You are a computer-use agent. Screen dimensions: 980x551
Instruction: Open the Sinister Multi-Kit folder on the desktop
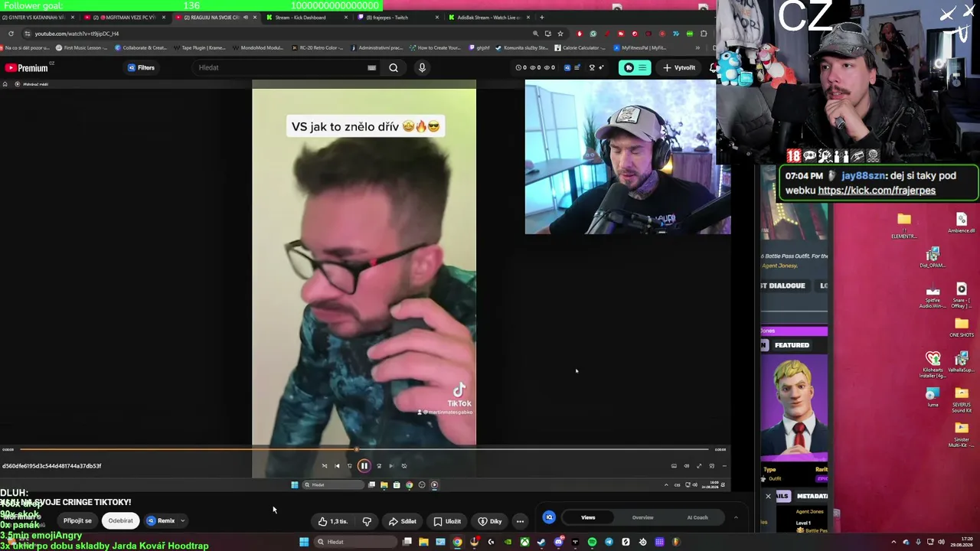(x=962, y=435)
